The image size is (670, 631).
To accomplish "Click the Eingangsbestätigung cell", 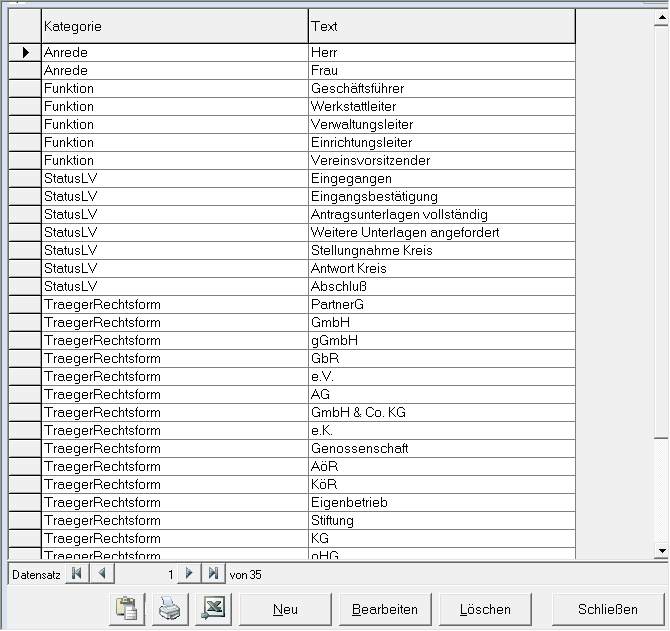I will (441, 197).
